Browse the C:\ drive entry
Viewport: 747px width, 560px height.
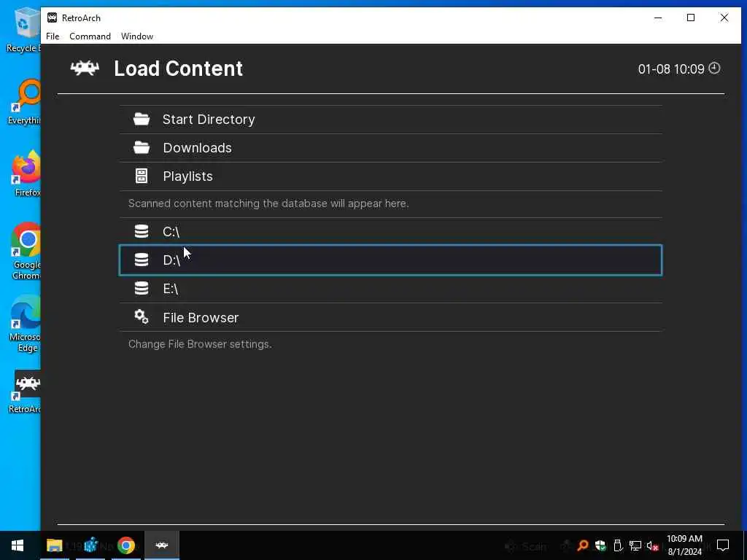(x=391, y=232)
